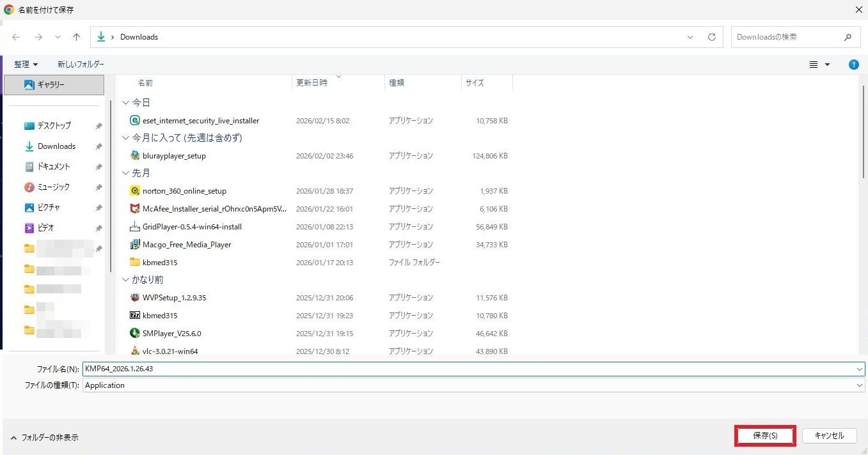Select the SMPlayer_V25.6.0 installer

coord(171,334)
